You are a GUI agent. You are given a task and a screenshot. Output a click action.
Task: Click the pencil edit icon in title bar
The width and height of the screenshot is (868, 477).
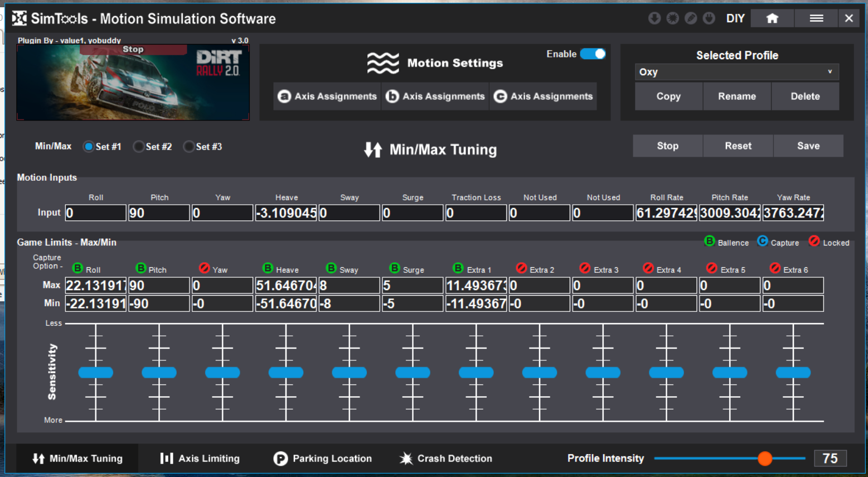coord(691,18)
